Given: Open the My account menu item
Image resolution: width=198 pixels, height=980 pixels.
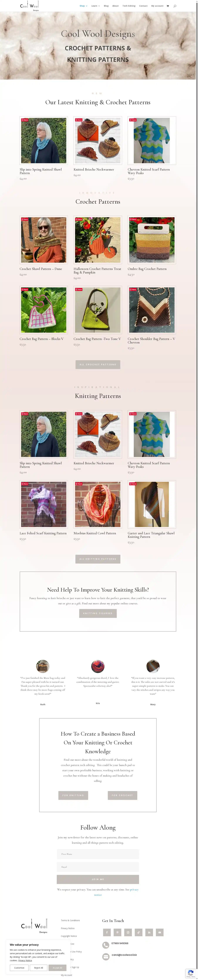Looking at the screenshot, I should click(157, 6).
